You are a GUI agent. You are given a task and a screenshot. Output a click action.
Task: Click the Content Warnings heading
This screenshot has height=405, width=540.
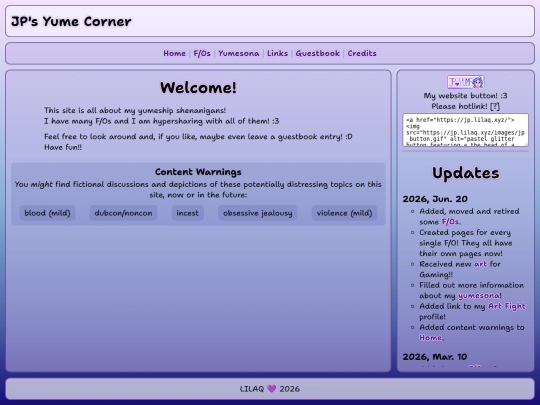[x=198, y=172]
